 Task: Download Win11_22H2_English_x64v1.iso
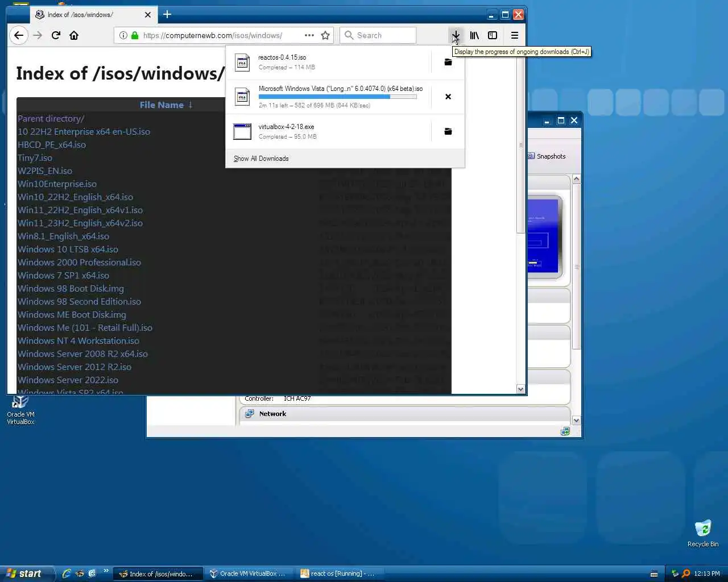pyautogui.click(x=80, y=210)
